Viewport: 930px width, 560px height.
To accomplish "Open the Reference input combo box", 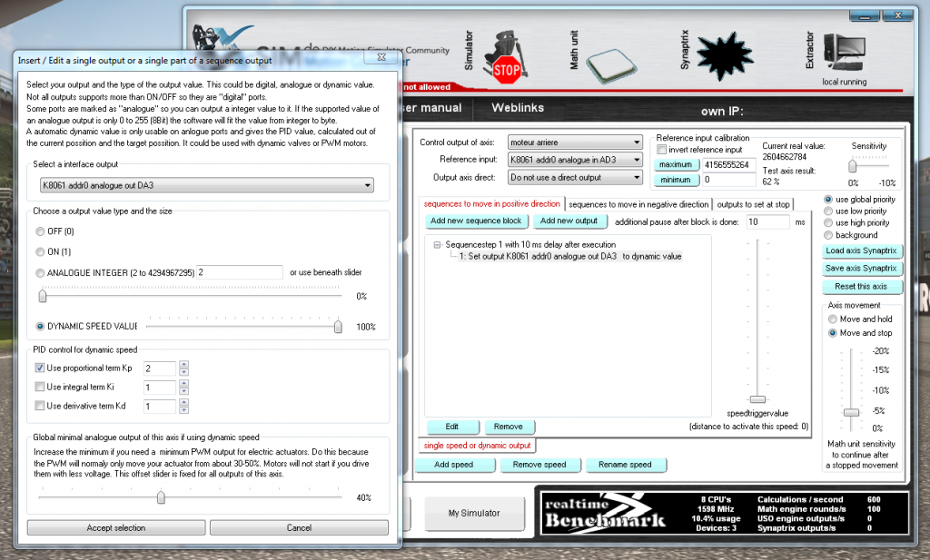I will point(575,160).
